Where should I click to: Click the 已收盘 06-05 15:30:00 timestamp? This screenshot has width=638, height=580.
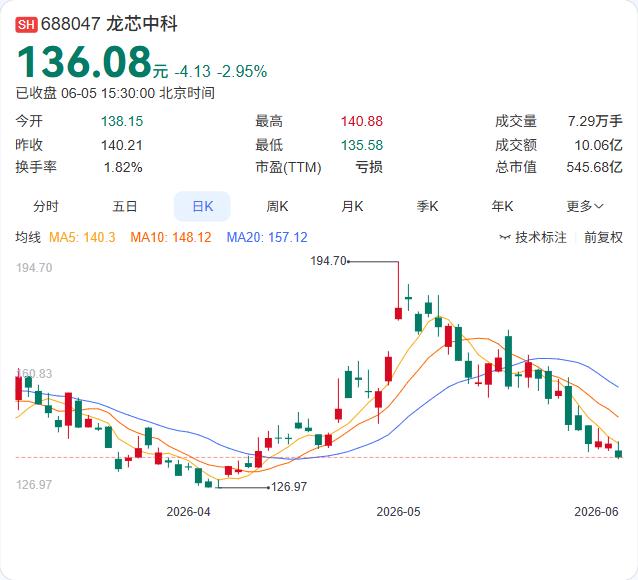coord(115,93)
